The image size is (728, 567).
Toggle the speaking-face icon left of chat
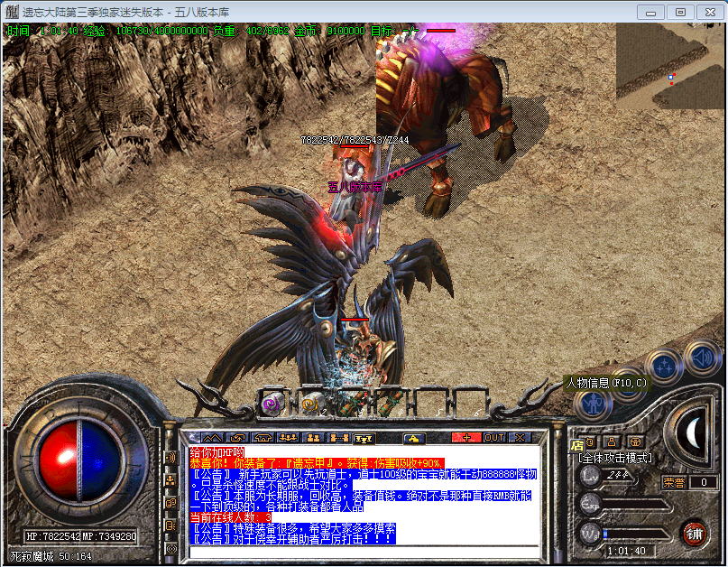click(x=170, y=525)
